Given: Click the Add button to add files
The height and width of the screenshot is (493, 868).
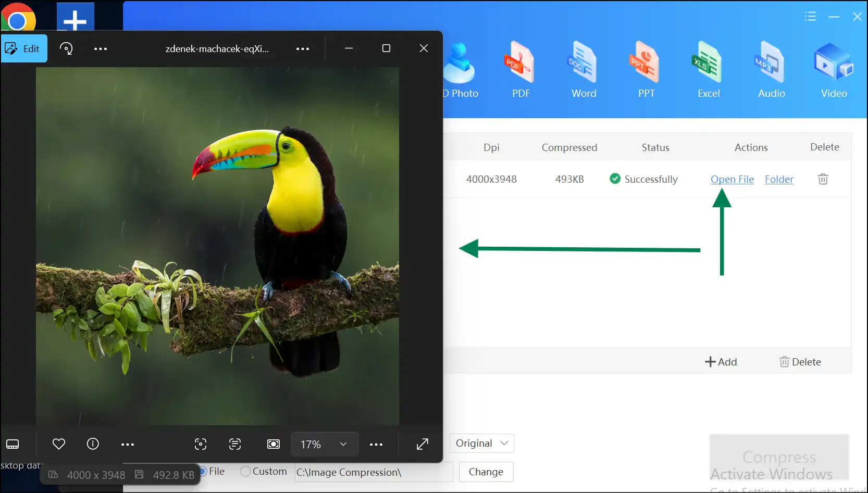Looking at the screenshot, I should [x=721, y=362].
